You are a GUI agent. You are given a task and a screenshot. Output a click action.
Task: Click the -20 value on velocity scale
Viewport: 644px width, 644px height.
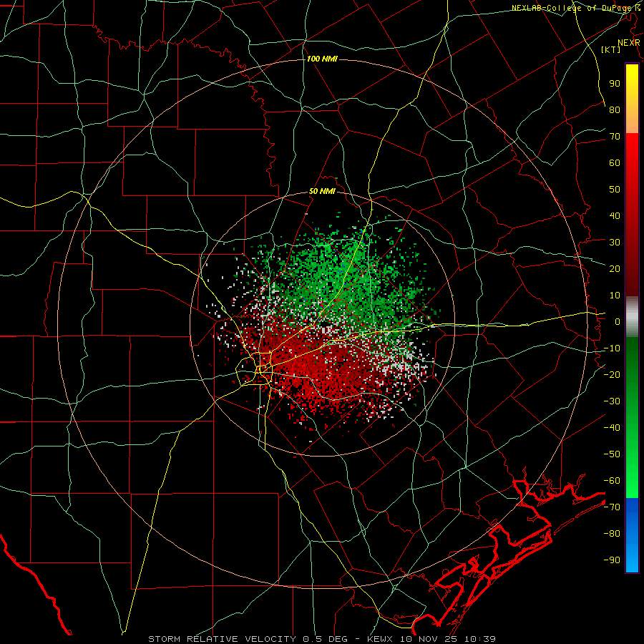coord(612,374)
